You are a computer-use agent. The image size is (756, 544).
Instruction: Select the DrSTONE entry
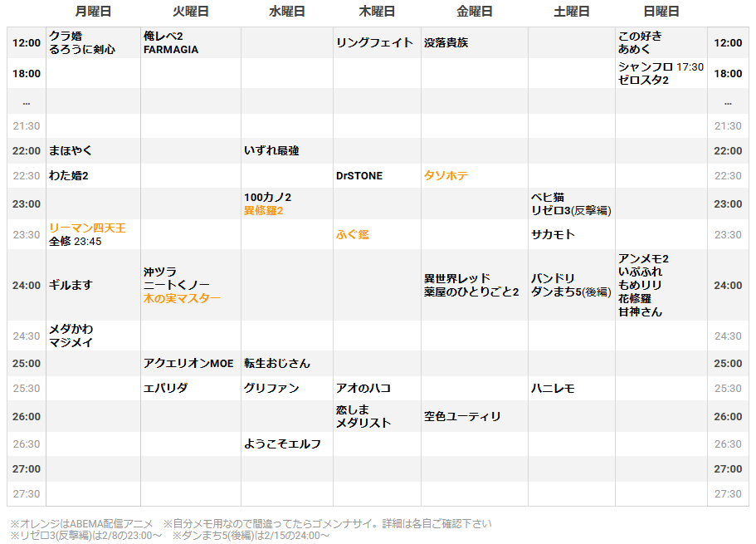click(x=359, y=176)
